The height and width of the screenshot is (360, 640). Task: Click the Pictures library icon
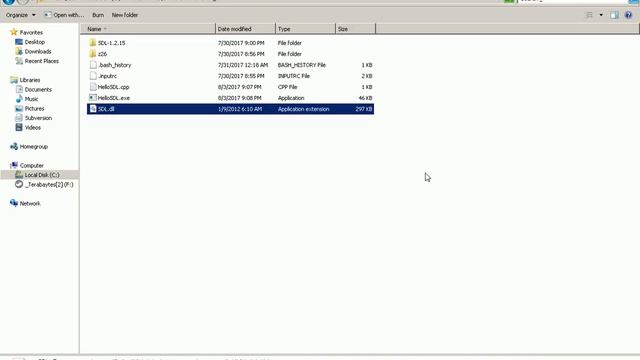19,109
